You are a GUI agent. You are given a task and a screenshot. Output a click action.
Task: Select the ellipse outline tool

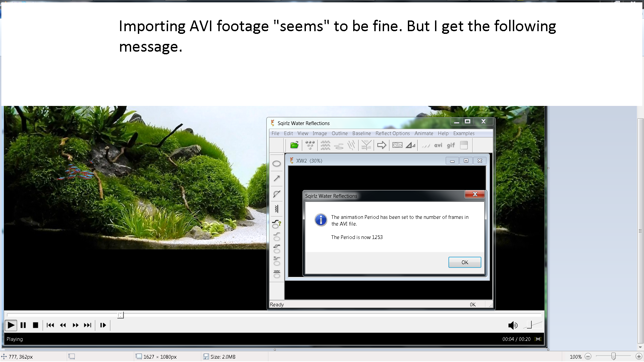coord(276,164)
